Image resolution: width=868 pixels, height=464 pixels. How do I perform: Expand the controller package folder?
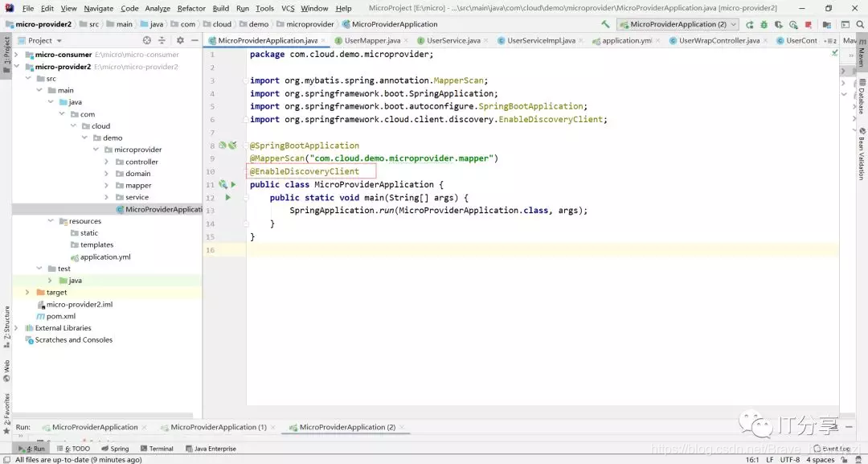coord(106,162)
